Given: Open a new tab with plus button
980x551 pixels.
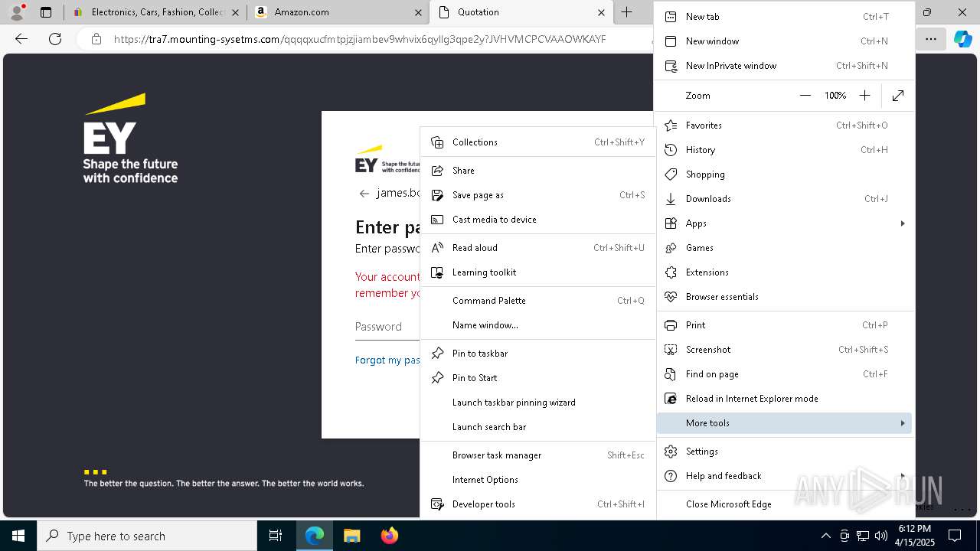Looking at the screenshot, I should [627, 12].
